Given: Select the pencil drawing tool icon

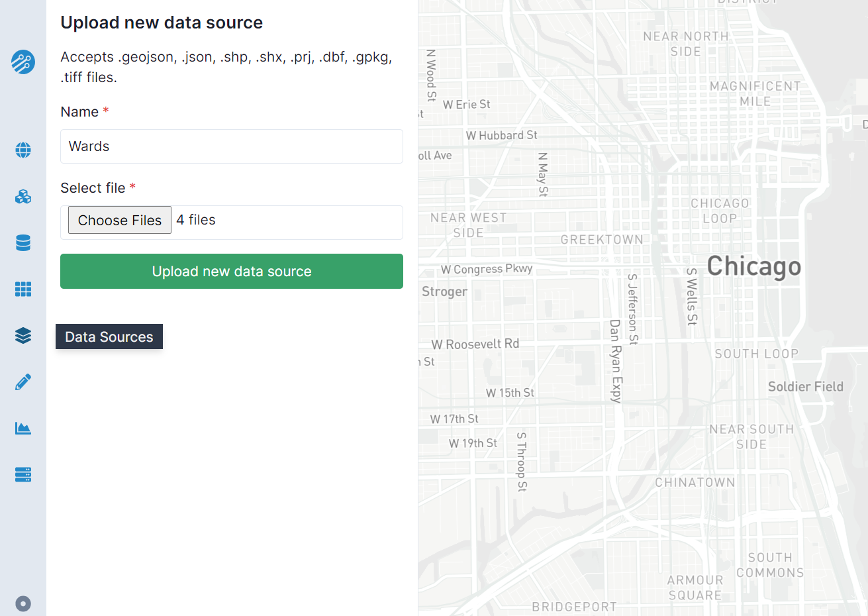Looking at the screenshot, I should [23, 382].
